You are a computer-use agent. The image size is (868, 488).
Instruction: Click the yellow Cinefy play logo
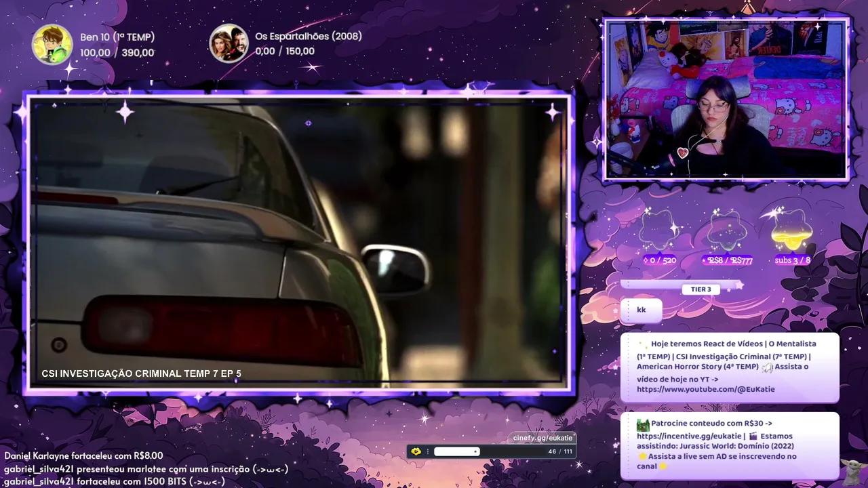[x=416, y=451]
